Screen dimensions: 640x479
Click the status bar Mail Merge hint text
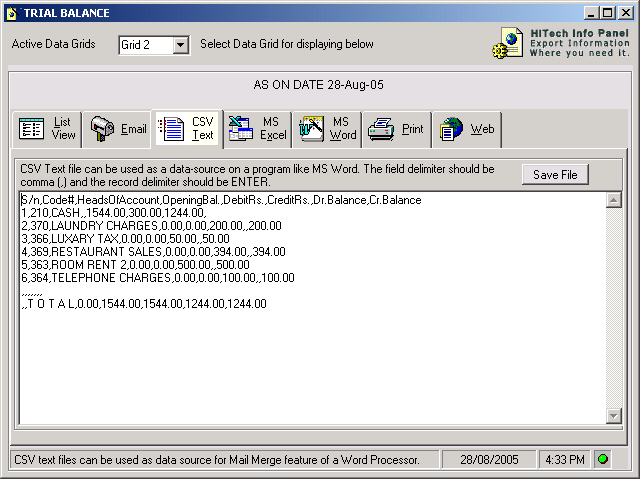coord(217,460)
